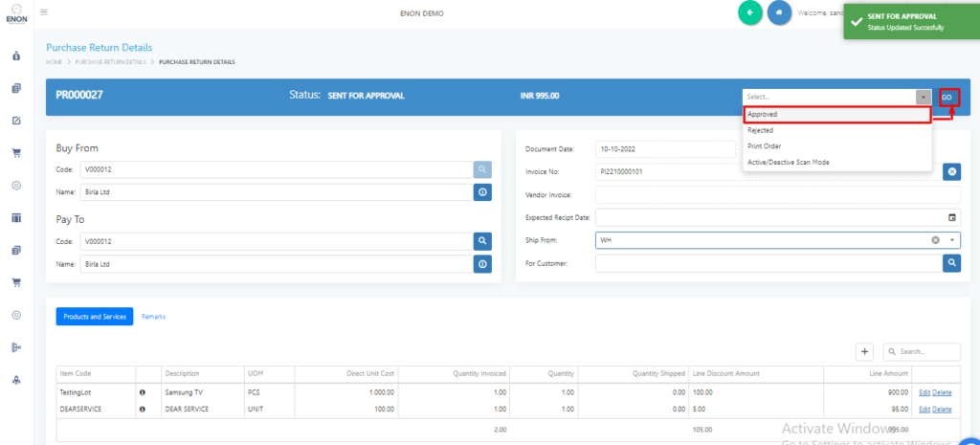Click the status dropdown arrow button
The width and height of the screenshot is (980, 445).
(x=924, y=97)
